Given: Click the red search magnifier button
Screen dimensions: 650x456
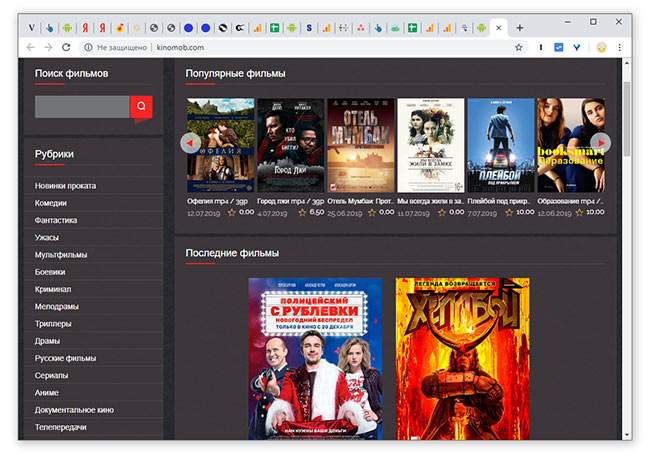Looking at the screenshot, I should (141, 107).
